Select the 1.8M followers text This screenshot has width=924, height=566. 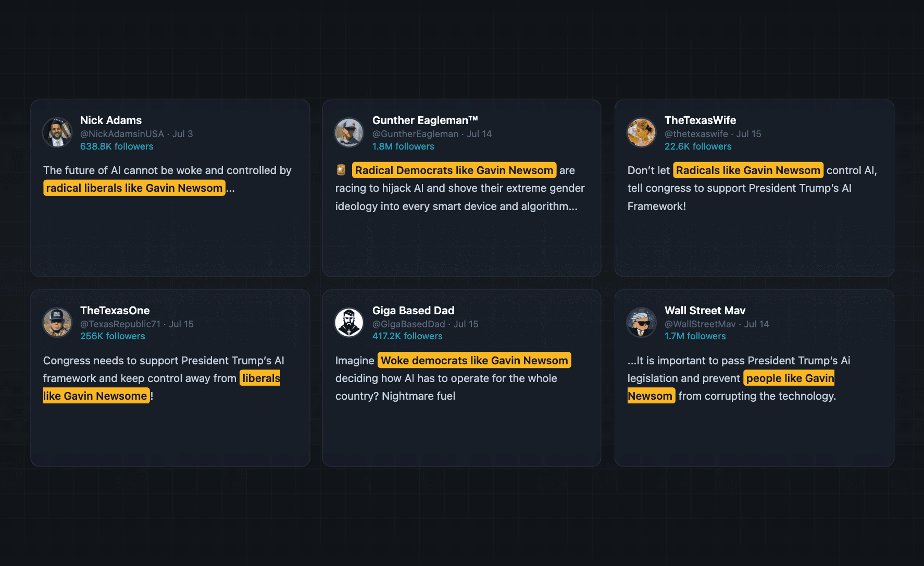coord(403,146)
